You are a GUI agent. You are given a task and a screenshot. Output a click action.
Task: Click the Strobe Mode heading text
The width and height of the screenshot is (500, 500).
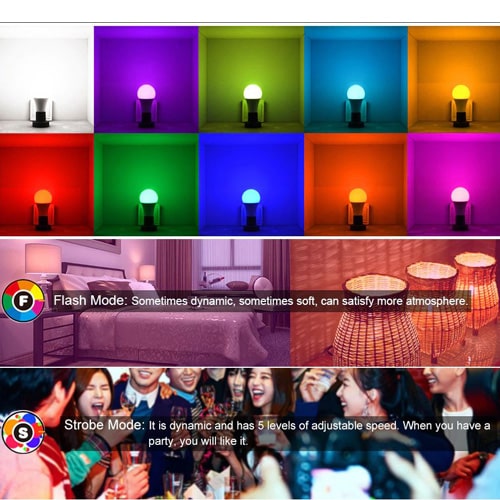(x=104, y=425)
